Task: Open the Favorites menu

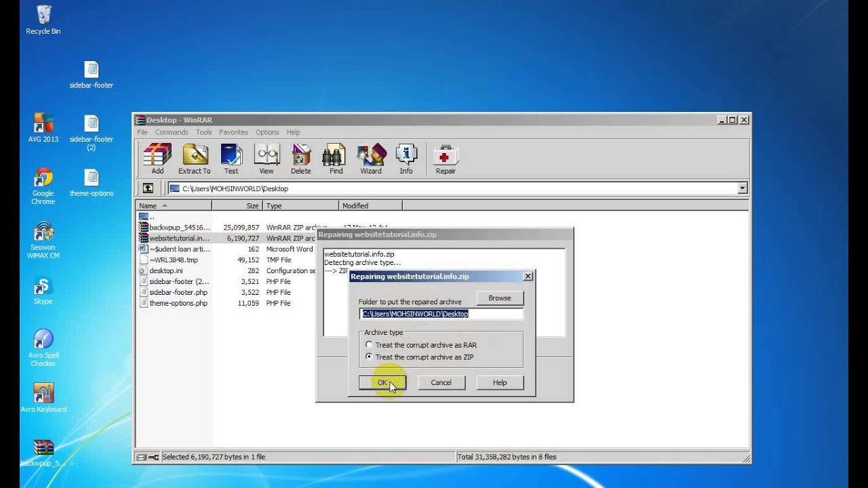Action: [233, 132]
